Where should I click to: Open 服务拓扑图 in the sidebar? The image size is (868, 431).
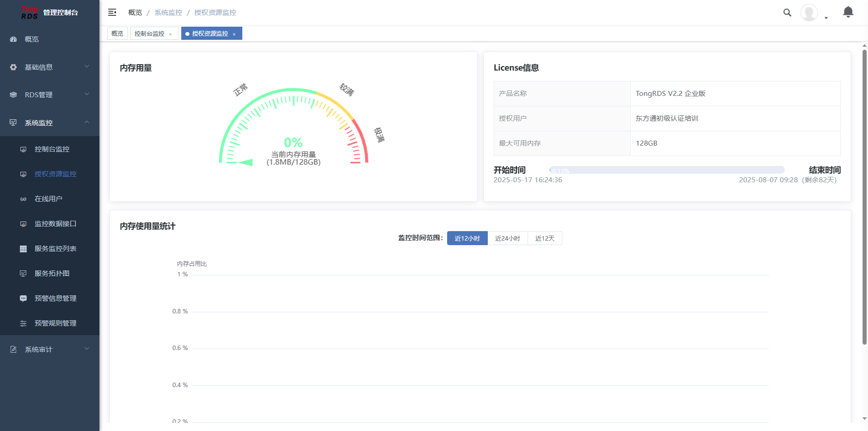50,274
